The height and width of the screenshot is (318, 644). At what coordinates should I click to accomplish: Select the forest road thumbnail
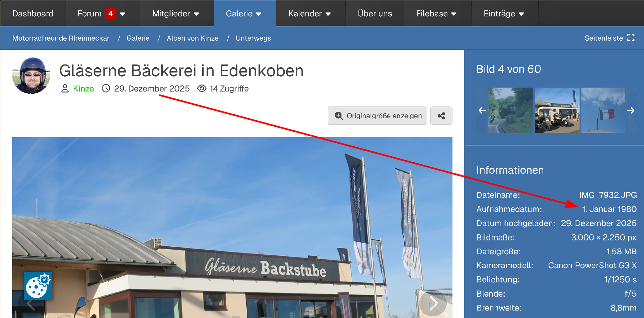pyautogui.click(x=511, y=110)
